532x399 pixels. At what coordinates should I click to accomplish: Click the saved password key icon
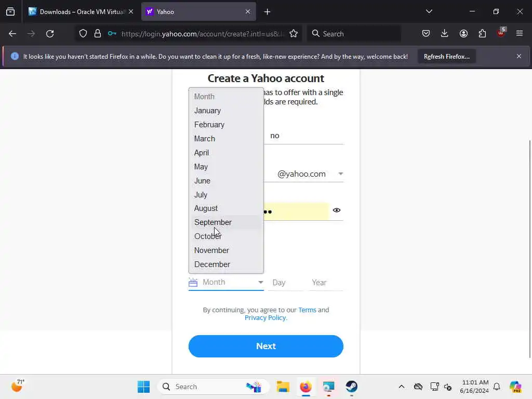point(112,34)
